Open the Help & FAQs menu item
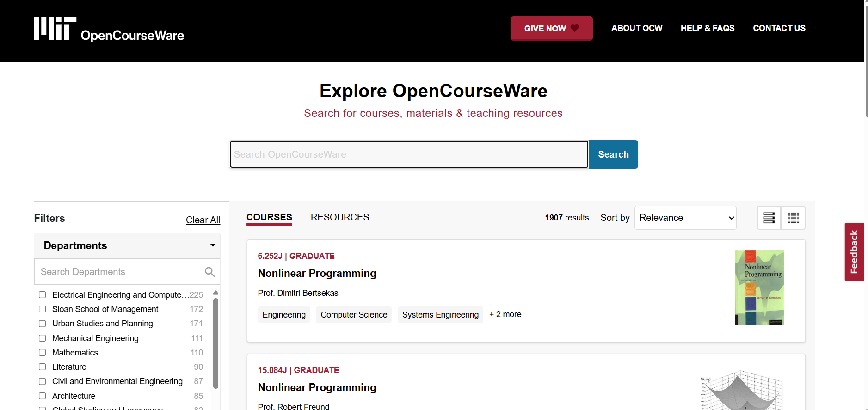The image size is (868, 410). [708, 28]
